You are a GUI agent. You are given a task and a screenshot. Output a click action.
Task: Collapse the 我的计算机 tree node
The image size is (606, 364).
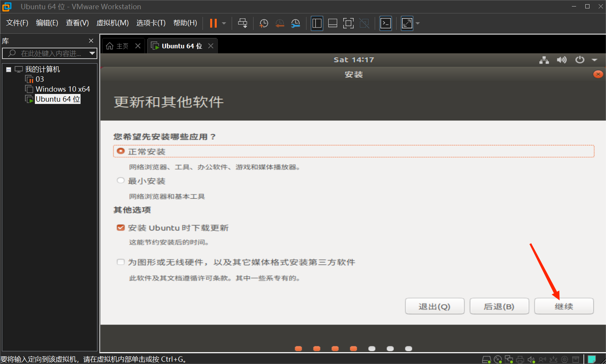tap(8, 70)
